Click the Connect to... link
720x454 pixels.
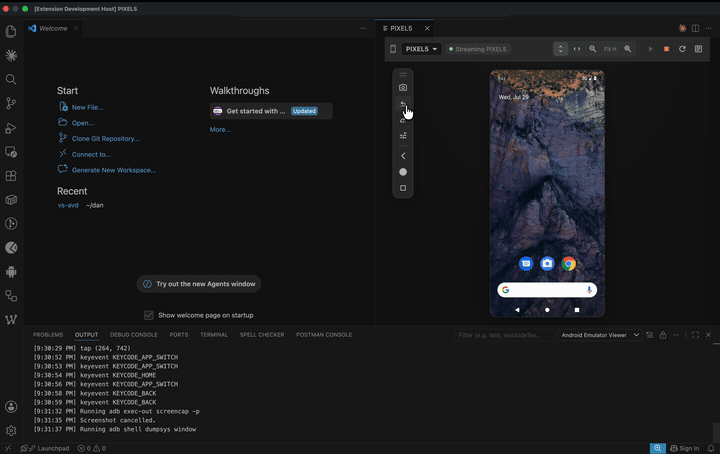pyautogui.click(x=91, y=155)
